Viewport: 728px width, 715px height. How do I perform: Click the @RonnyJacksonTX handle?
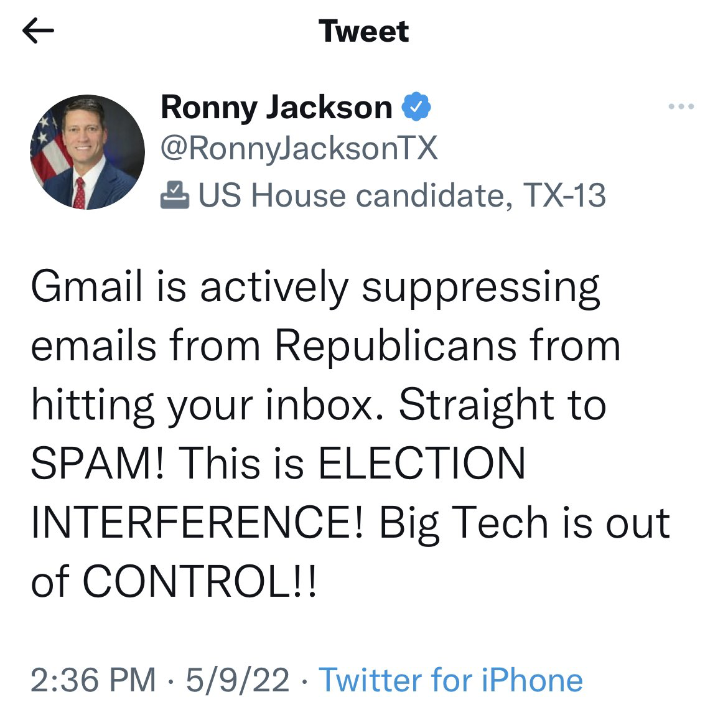pos(299,149)
